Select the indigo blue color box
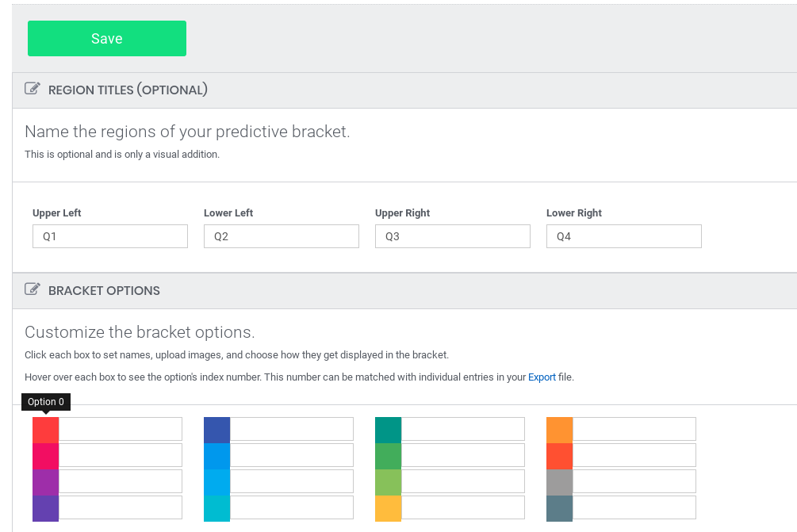Screen dimensions: 797x532 click(x=217, y=430)
